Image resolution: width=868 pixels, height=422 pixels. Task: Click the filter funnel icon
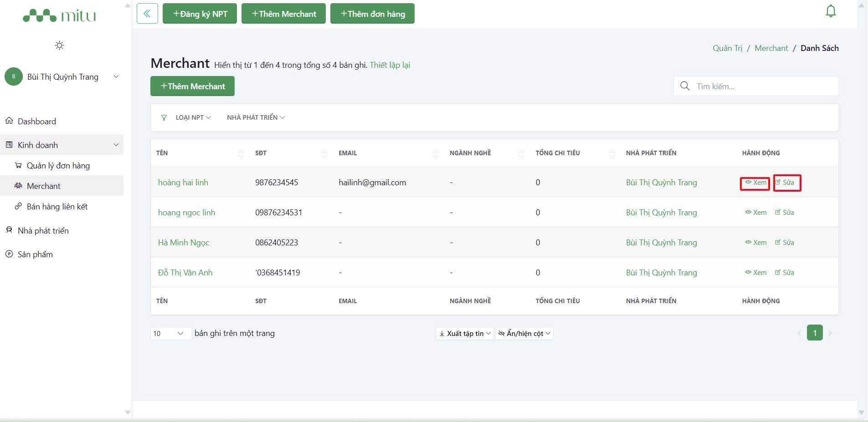point(164,118)
